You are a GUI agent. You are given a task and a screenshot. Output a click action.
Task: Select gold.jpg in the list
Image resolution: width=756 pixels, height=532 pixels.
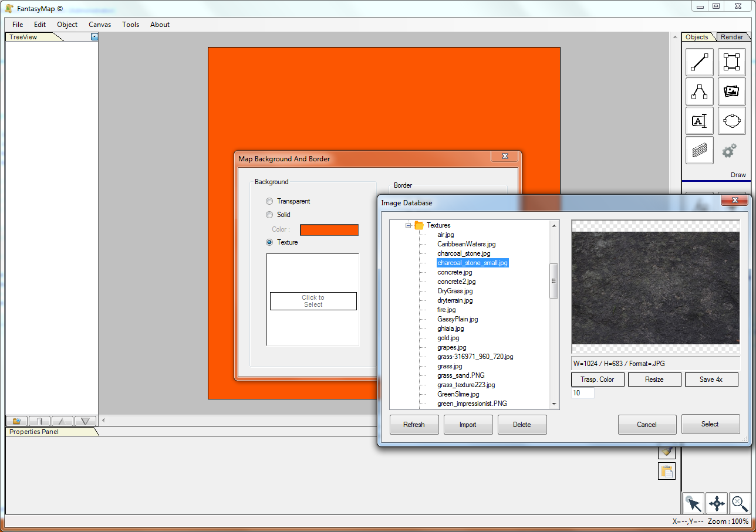(x=448, y=338)
